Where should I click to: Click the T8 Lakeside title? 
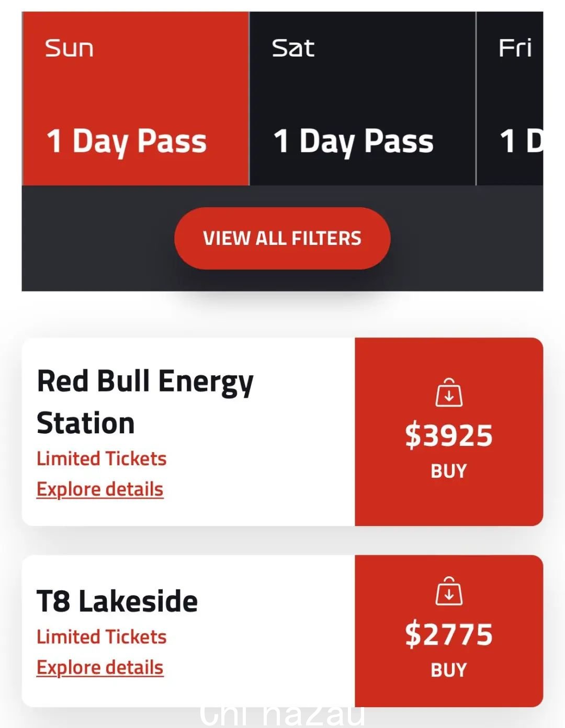117,601
